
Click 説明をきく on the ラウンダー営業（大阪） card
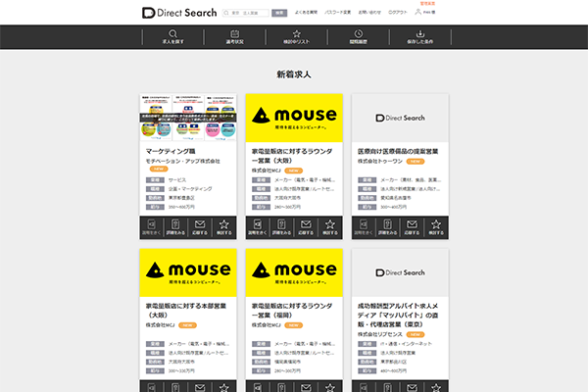coord(257,227)
